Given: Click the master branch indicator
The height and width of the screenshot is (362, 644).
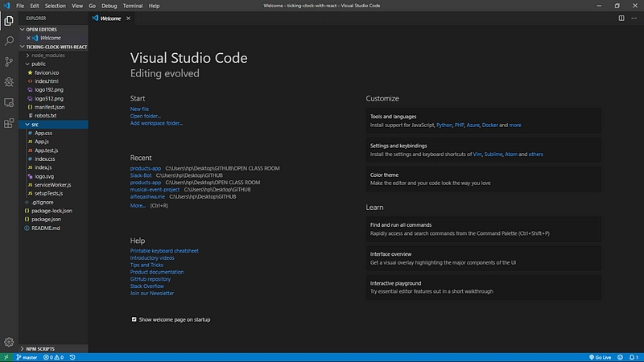Looking at the screenshot, I should tap(27, 357).
